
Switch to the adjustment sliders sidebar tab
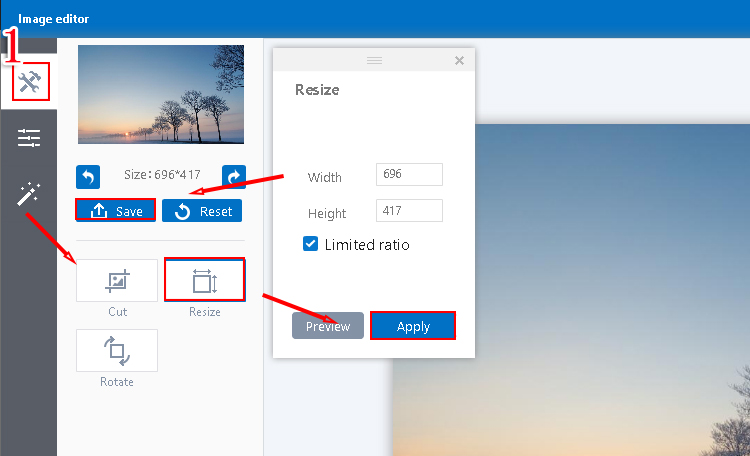(x=29, y=138)
